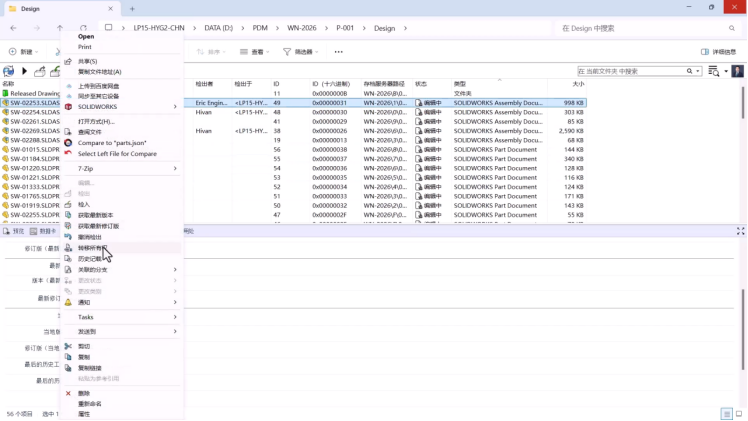Click the SOLIDWORKS cube icon in context menu
This screenshot has height=421, width=748.
tap(68, 106)
